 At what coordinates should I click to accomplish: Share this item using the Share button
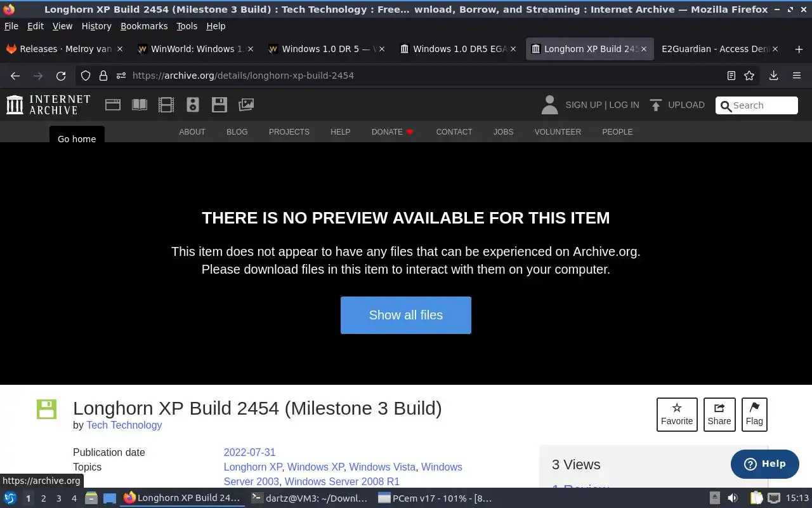point(719,414)
